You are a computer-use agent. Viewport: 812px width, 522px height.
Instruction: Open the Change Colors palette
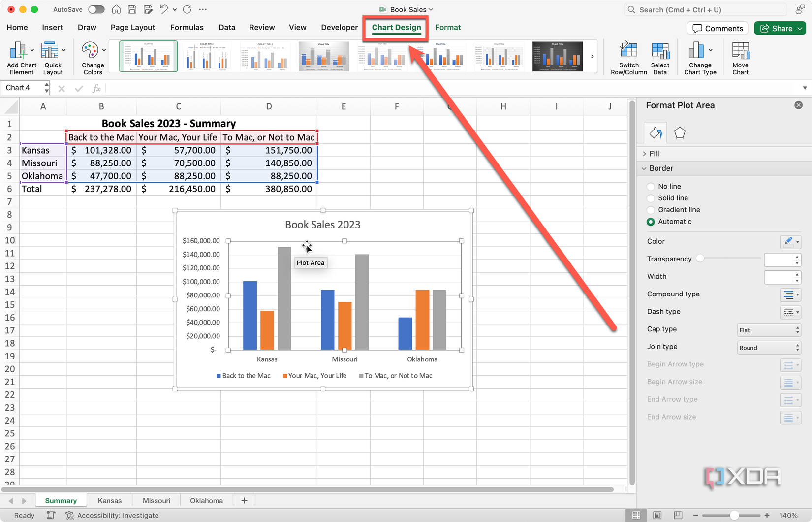click(93, 58)
